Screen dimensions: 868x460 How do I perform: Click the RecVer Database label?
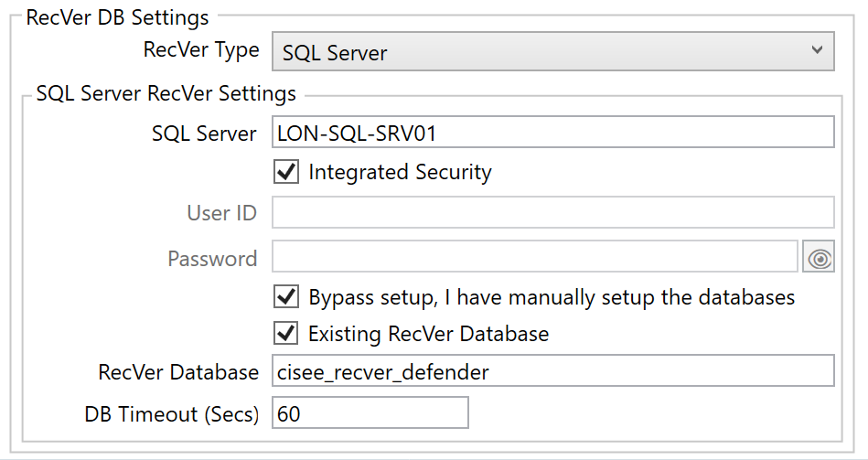click(178, 372)
